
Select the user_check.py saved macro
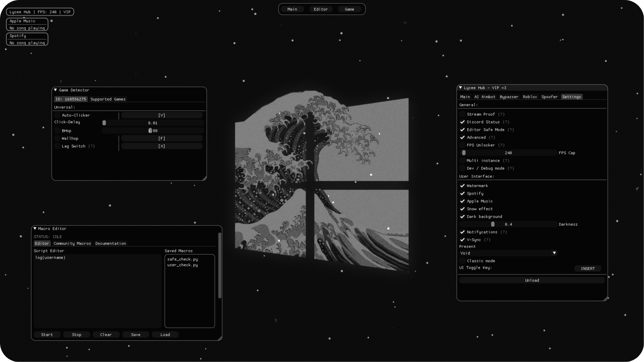183,265
